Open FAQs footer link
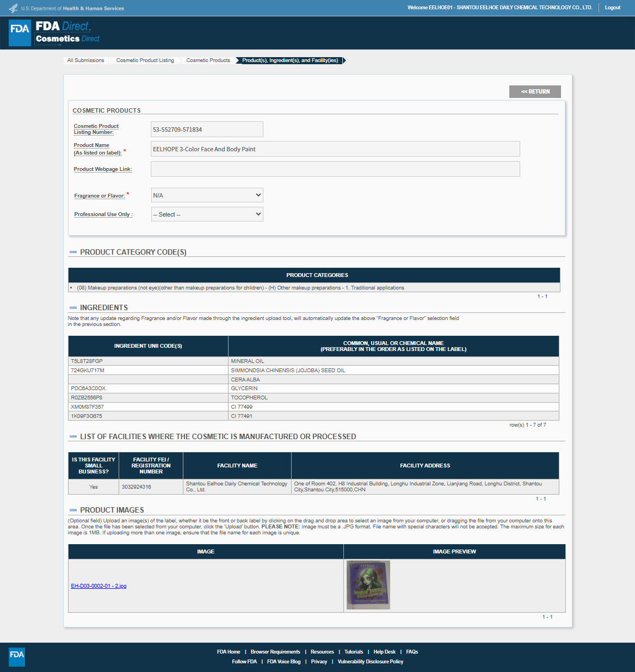Screen dimensions: 635x672 (412, 652)
